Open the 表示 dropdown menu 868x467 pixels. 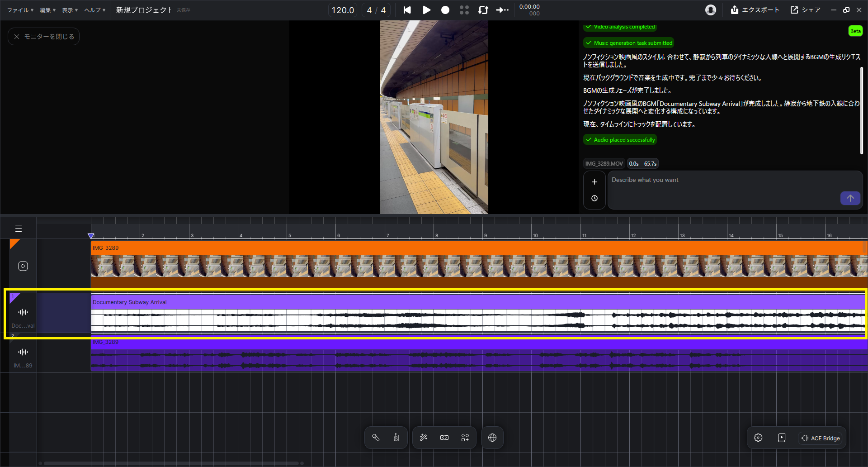[x=70, y=10]
